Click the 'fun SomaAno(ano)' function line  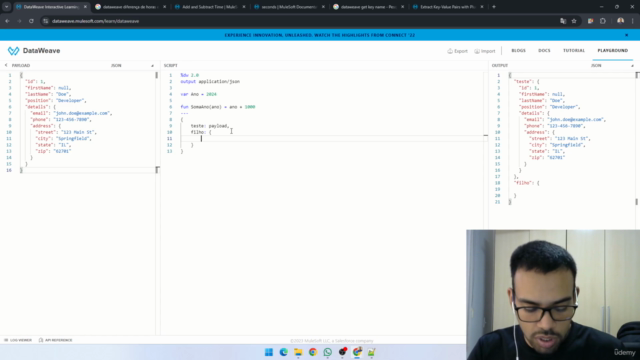pos(218,107)
